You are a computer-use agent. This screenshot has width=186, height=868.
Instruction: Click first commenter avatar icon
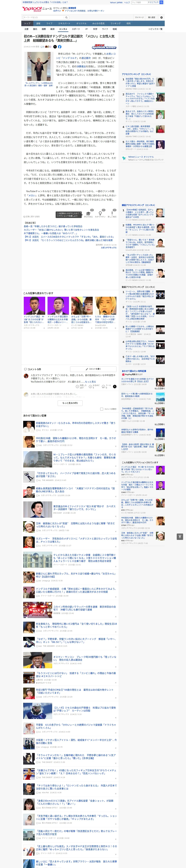point(26,376)
